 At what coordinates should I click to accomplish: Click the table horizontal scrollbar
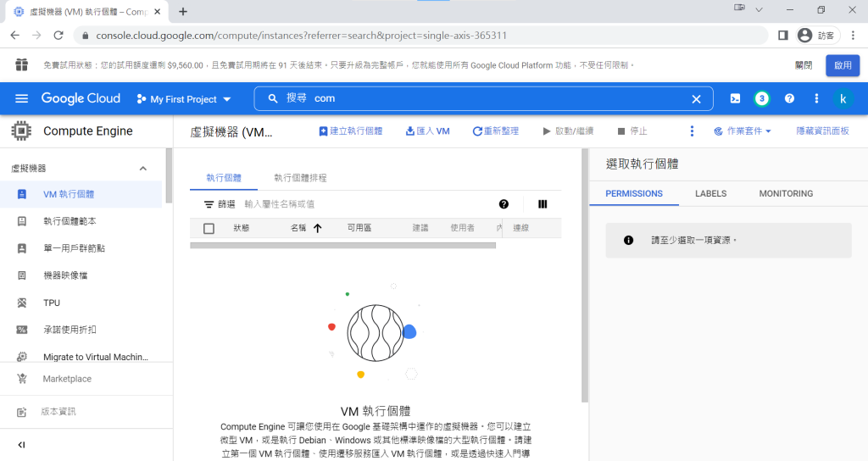(x=342, y=245)
